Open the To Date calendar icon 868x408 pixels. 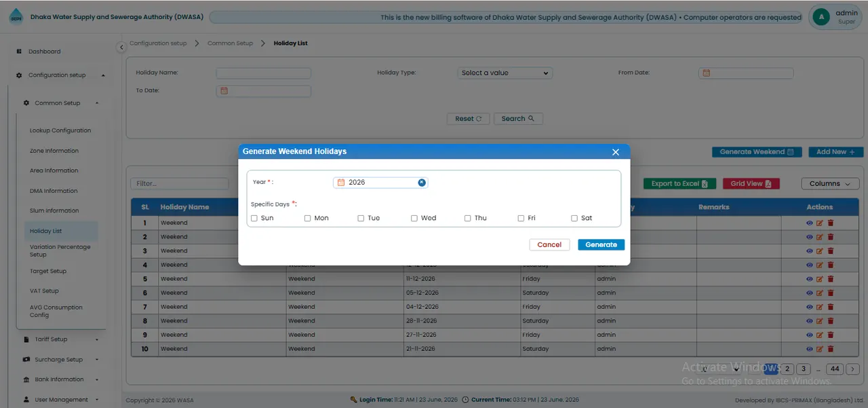(x=224, y=90)
